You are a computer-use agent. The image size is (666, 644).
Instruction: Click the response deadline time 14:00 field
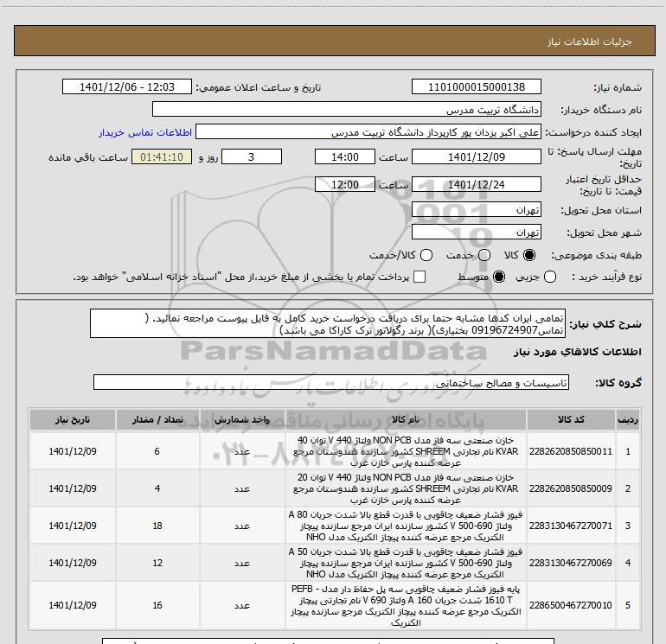(345, 157)
